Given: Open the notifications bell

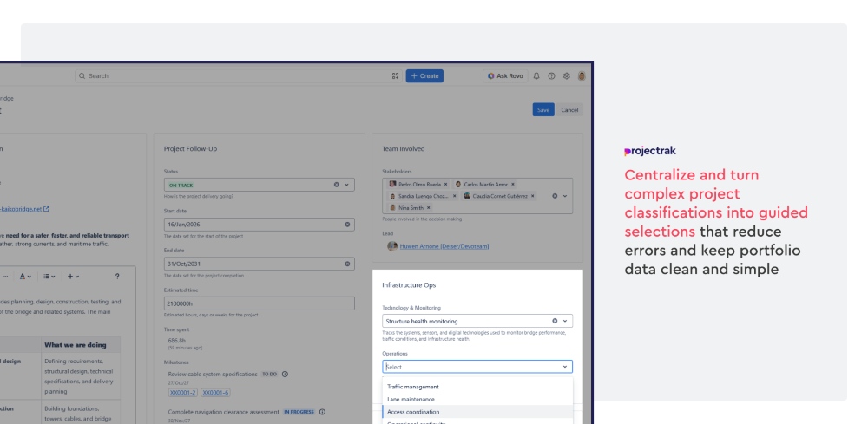Looking at the screenshot, I should [536, 75].
